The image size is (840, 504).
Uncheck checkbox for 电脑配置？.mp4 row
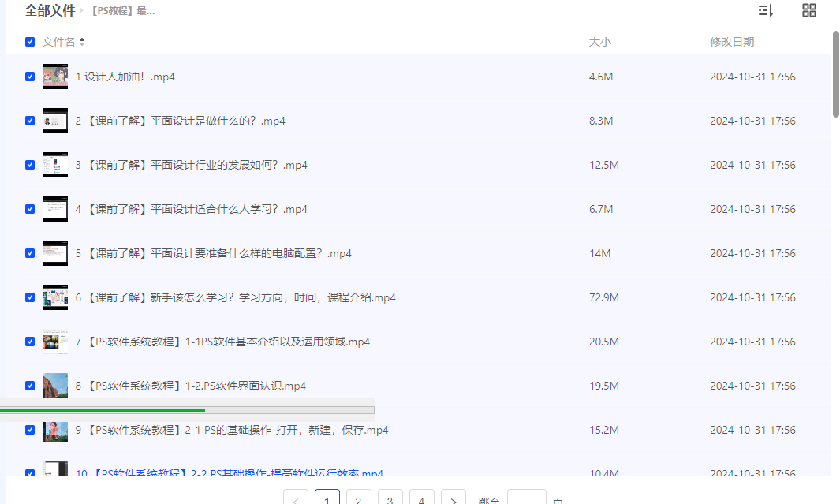[30, 253]
